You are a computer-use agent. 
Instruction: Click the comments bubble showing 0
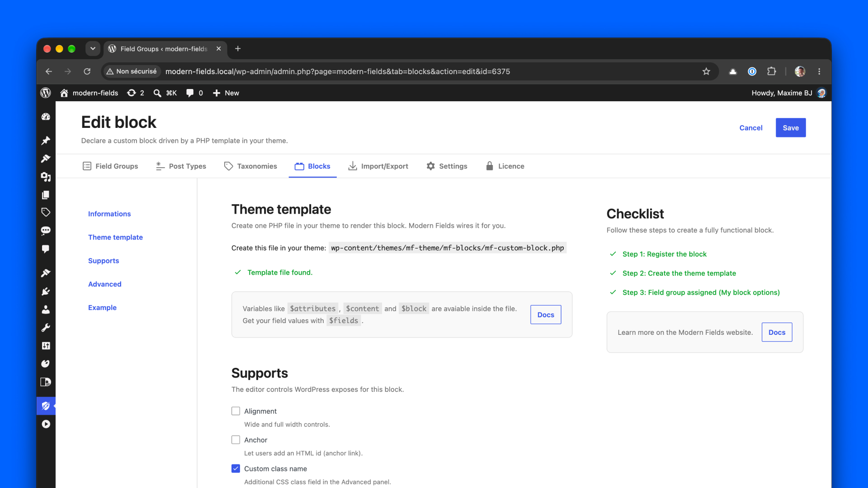(x=194, y=93)
